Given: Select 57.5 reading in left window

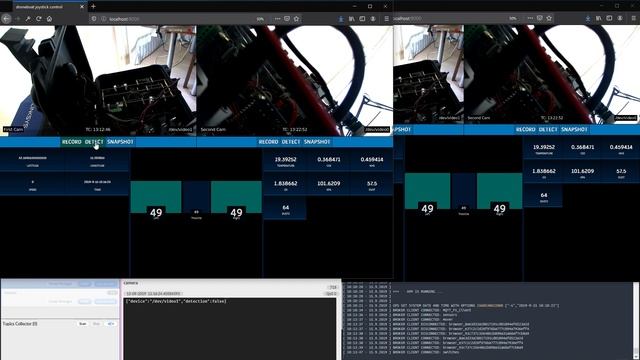Looking at the screenshot, I should [x=372, y=184].
